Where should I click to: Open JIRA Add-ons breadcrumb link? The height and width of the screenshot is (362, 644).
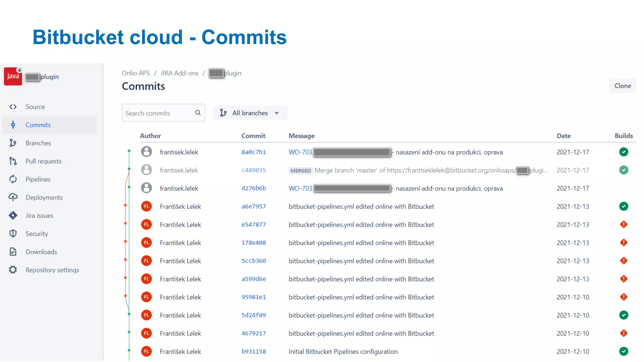click(179, 73)
